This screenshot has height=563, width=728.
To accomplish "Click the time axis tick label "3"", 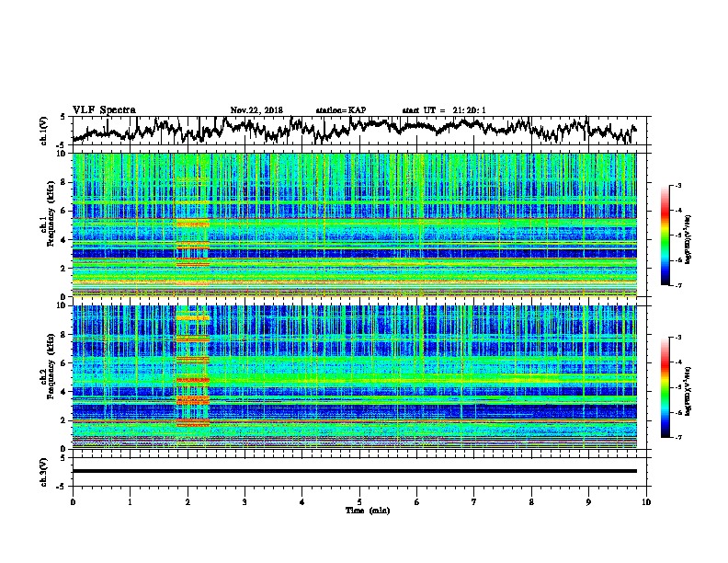I will click(245, 501).
